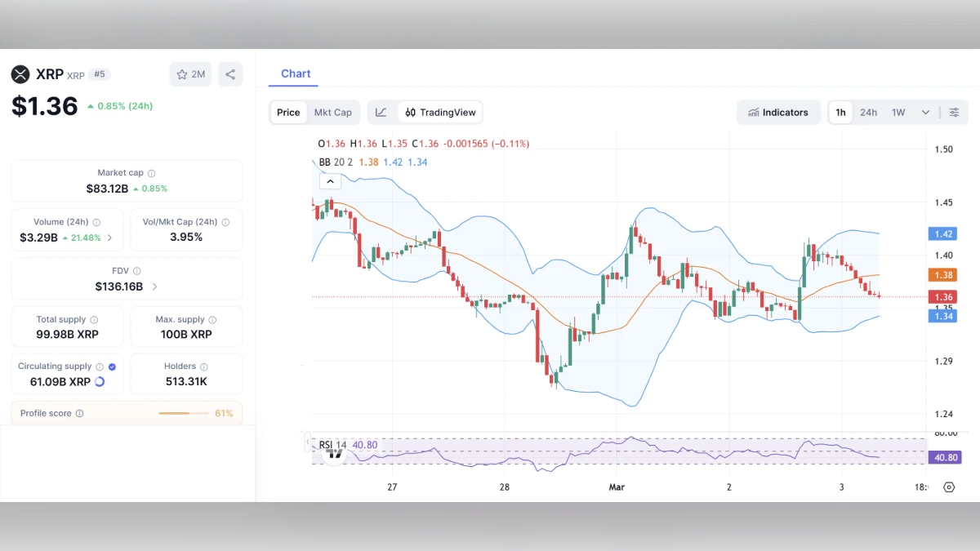
Task: Click the Profile score progress bar
Action: (x=185, y=413)
